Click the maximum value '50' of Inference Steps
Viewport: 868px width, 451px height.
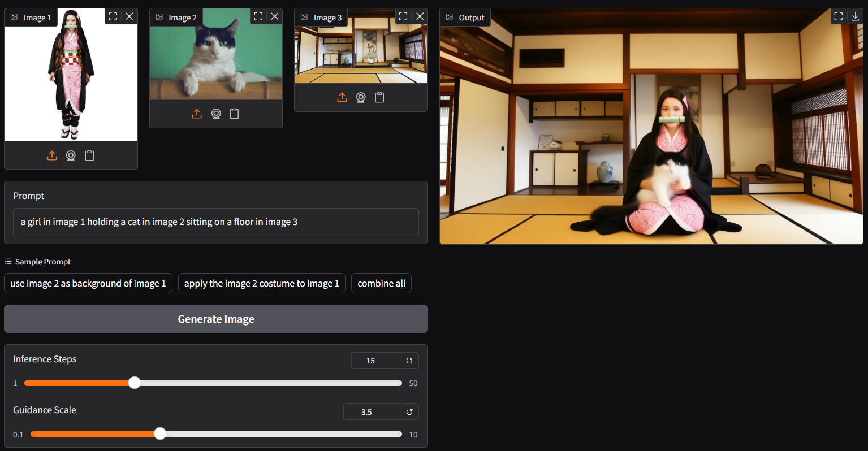[x=413, y=383]
